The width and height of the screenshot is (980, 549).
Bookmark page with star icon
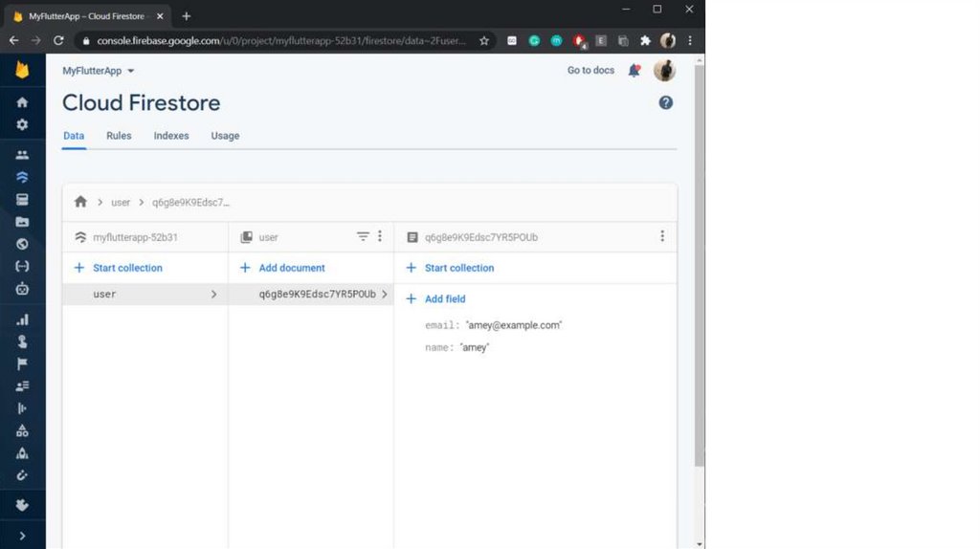(484, 41)
